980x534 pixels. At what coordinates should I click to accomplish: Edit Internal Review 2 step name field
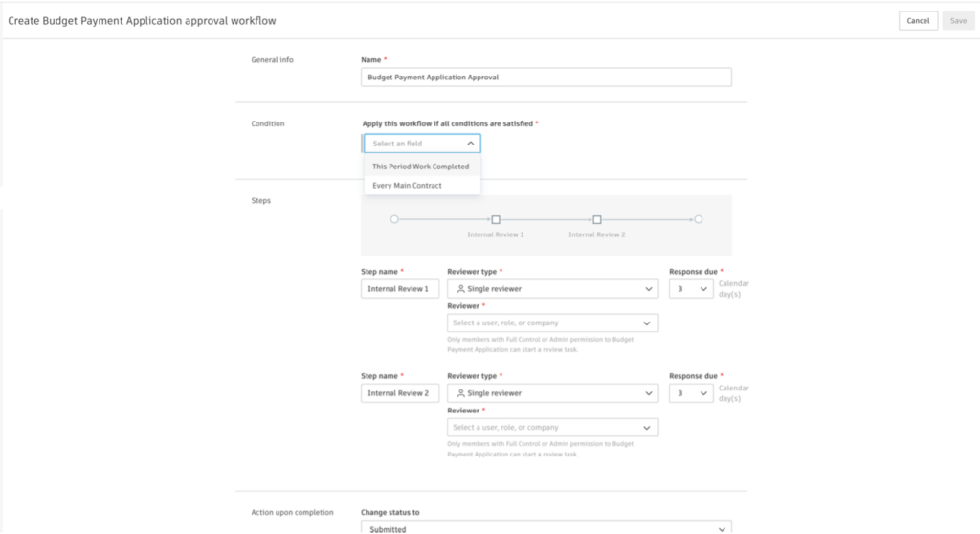400,393
